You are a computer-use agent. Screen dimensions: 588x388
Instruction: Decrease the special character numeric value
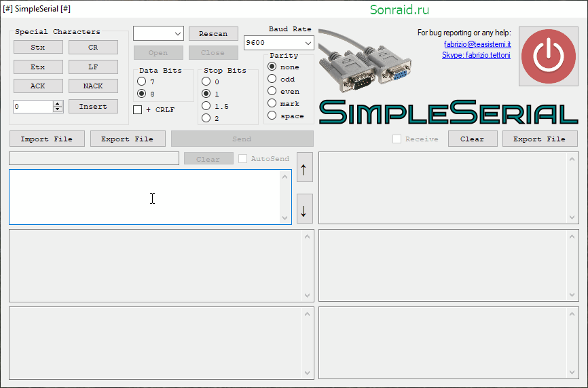pos(58,109)
